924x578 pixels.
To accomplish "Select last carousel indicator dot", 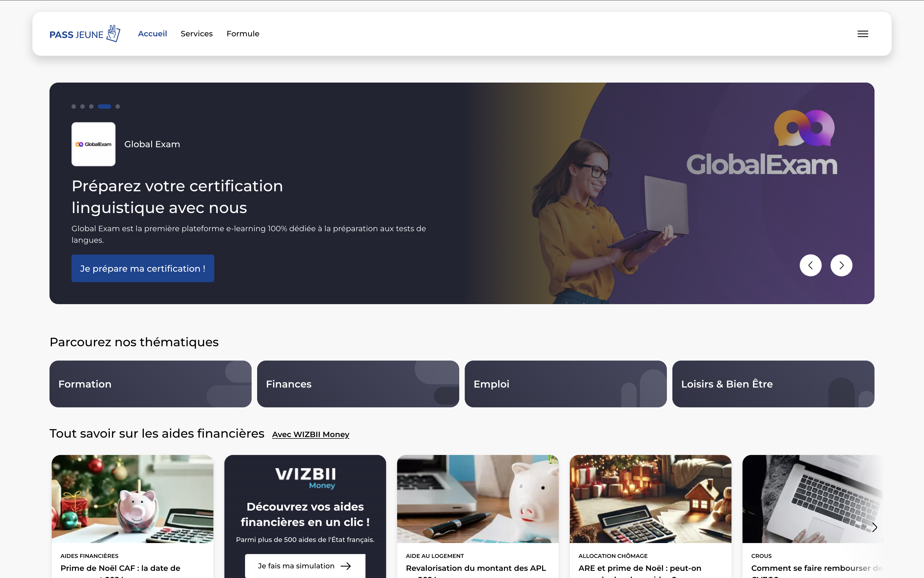I will coord(118,107).
